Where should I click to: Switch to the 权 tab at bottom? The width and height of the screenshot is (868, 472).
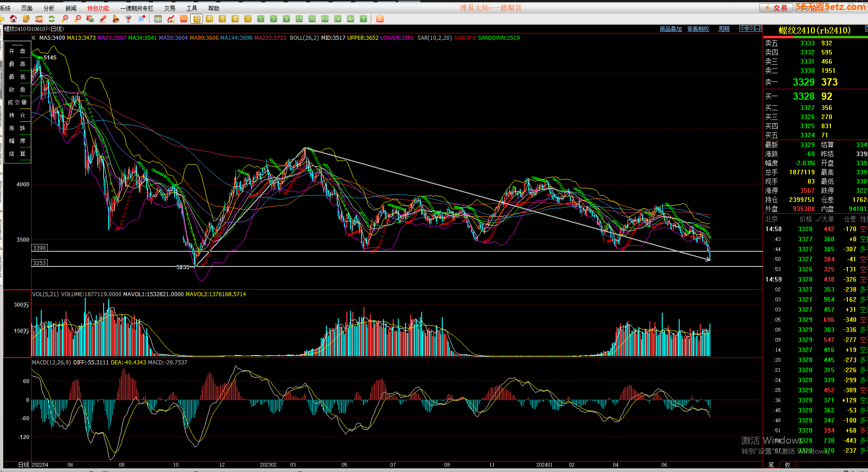787,465
